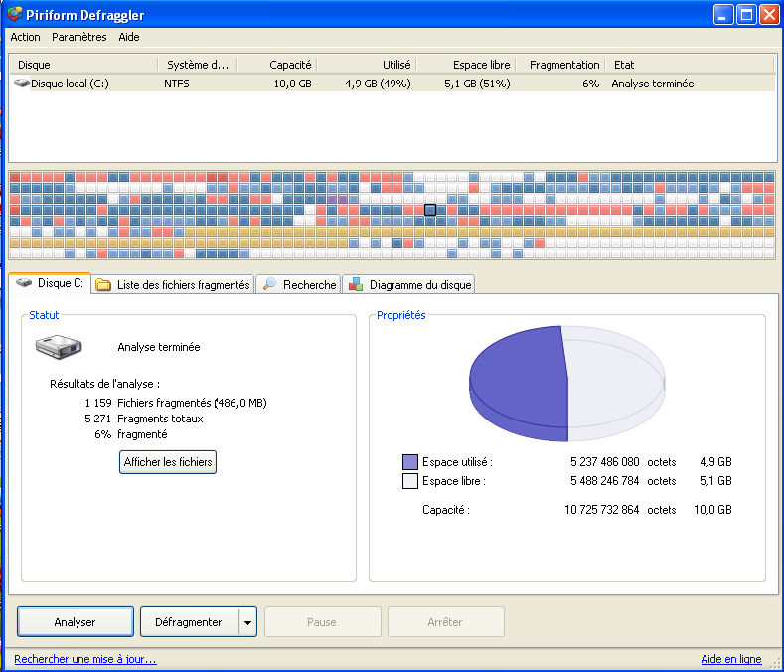
Task: Click the 5,1 GB (51%) free space cell
Action: click(x=477, y=84)
